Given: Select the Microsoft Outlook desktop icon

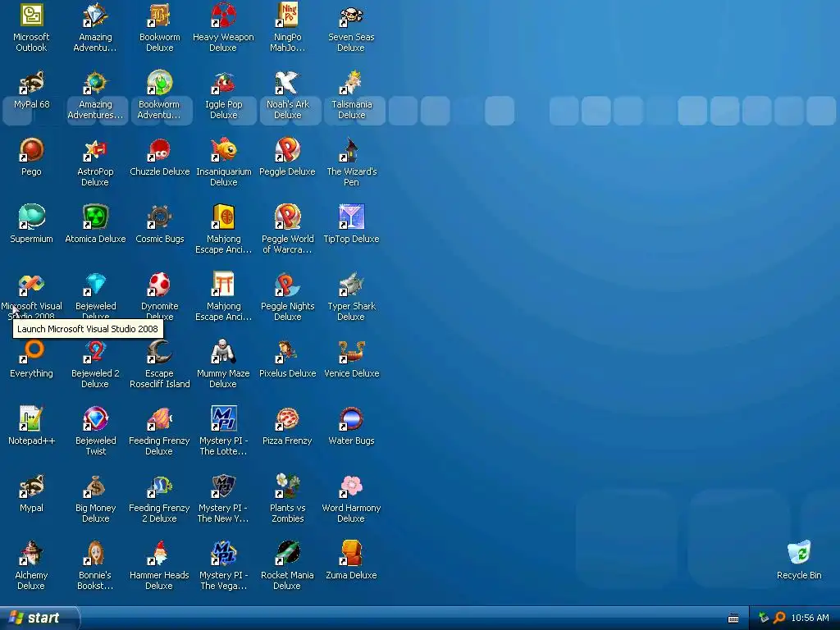Looking at the screenshot, I should click(x=32, y=16).
